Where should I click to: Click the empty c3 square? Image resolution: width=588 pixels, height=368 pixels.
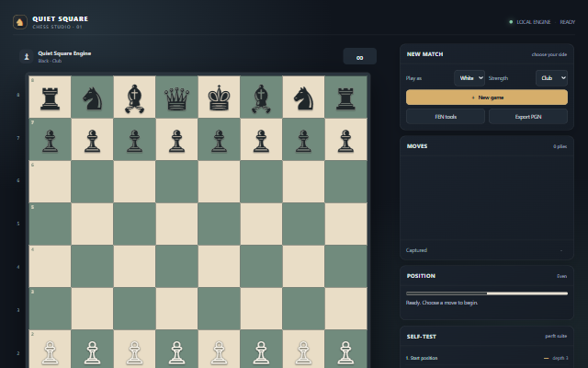point(134,309)
